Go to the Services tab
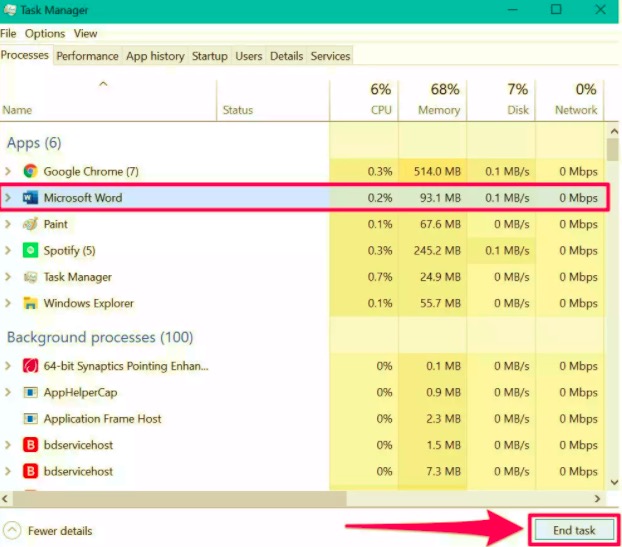Screen dimensions: 622x547 (330, 56)
